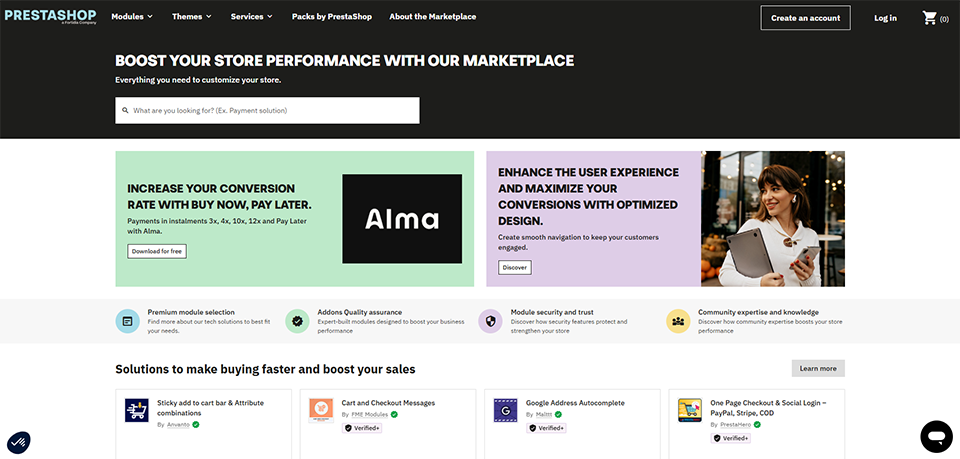Viewport: 960px width, 459px height.
Task: Click the Addons Quality assurance badge icon
Action: (297, 321)
